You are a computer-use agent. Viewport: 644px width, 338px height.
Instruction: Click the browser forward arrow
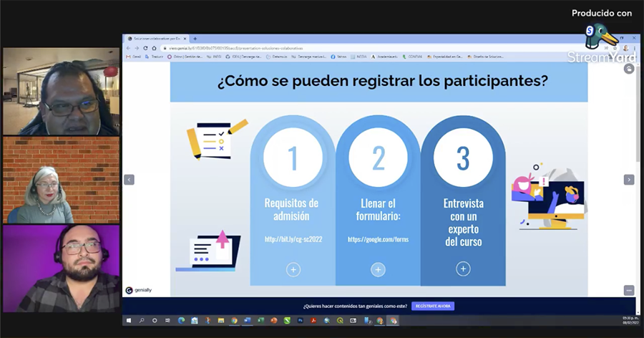click(137, 48)
